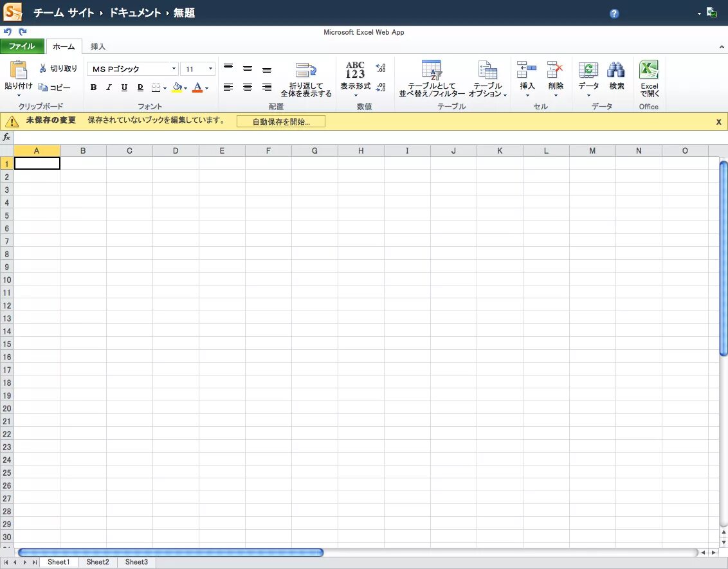Undo the last action
The image size is (728, 569).
(x=8, y=32)
